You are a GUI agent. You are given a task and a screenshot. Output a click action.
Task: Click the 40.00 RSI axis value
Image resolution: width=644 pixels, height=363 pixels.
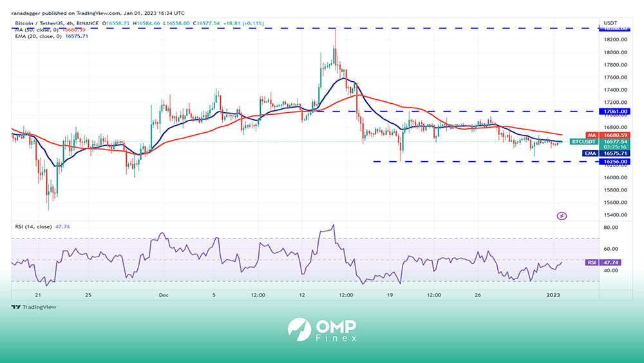(611, 271)
